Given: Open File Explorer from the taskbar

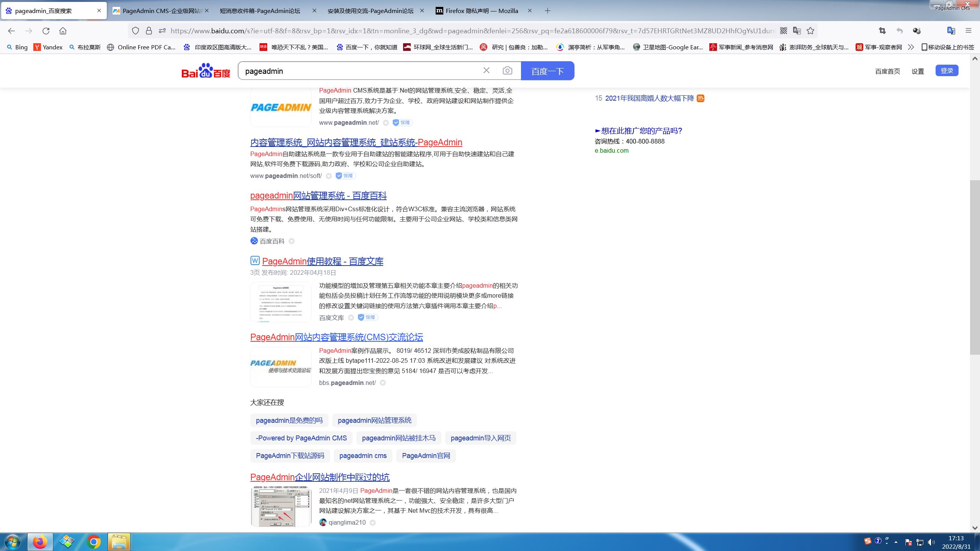Looking at the screenshot, I should click(119, 542).
